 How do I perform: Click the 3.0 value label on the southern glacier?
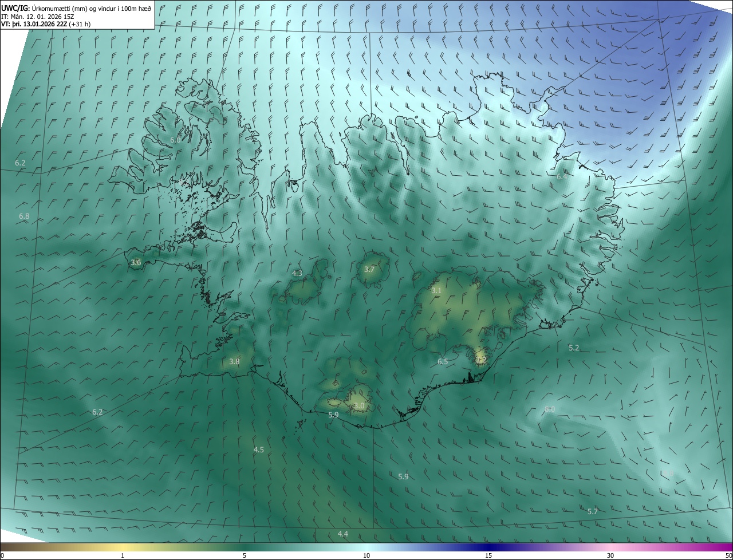[359, 406]
